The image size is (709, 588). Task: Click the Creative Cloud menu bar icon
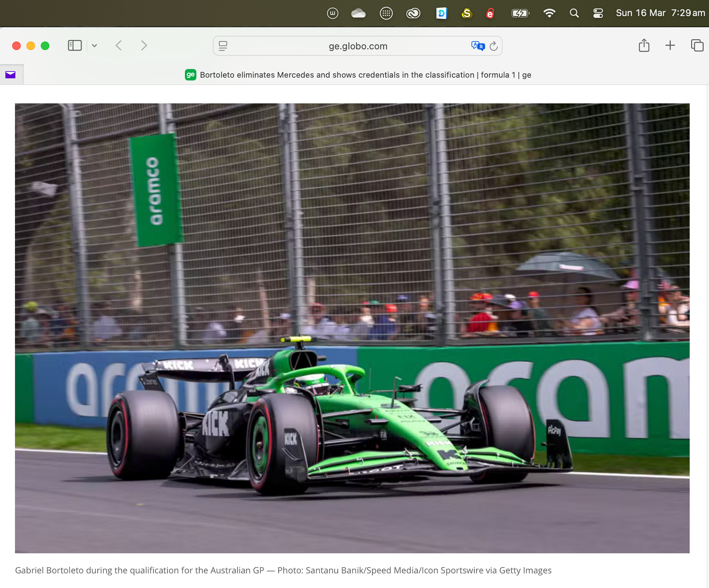[413, 13]
